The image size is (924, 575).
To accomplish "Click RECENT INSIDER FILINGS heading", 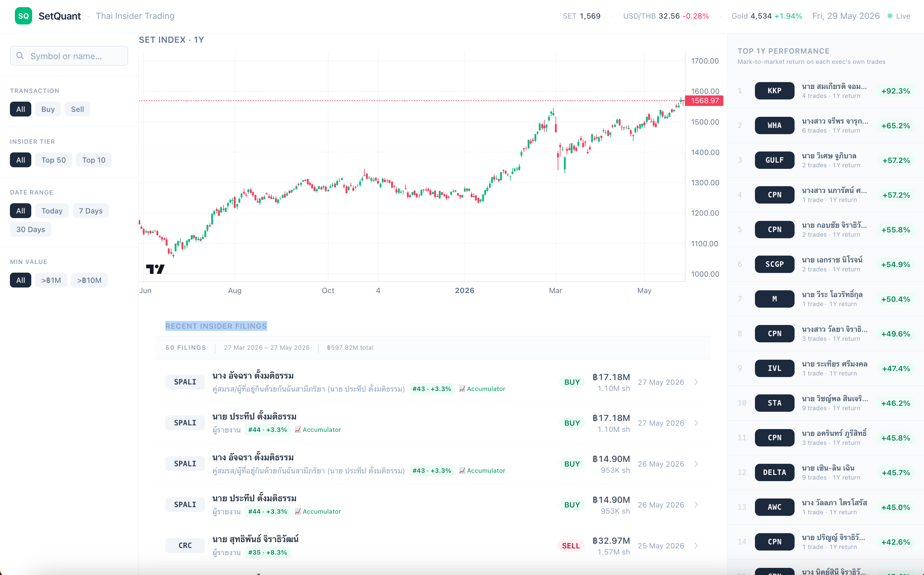I will [x=216, y=326].
